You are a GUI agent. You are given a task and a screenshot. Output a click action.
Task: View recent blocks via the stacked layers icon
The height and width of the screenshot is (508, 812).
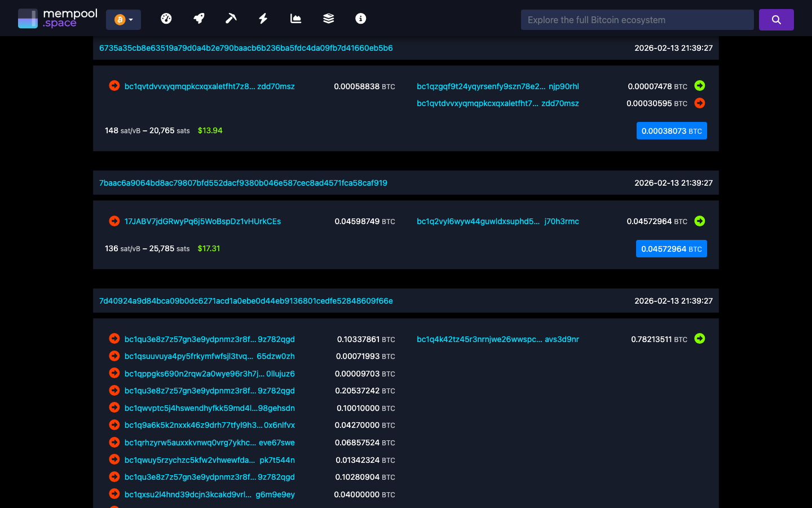pyautogui.click(x=328, y=18)
